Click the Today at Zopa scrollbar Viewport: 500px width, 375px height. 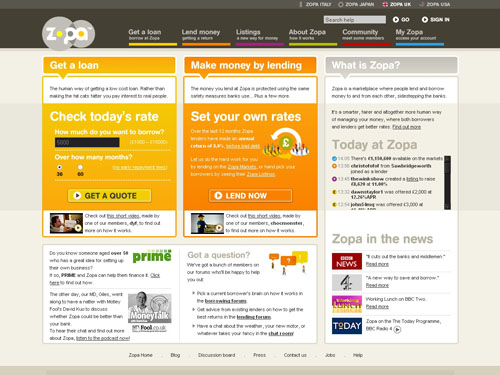[x=447, y=183]
